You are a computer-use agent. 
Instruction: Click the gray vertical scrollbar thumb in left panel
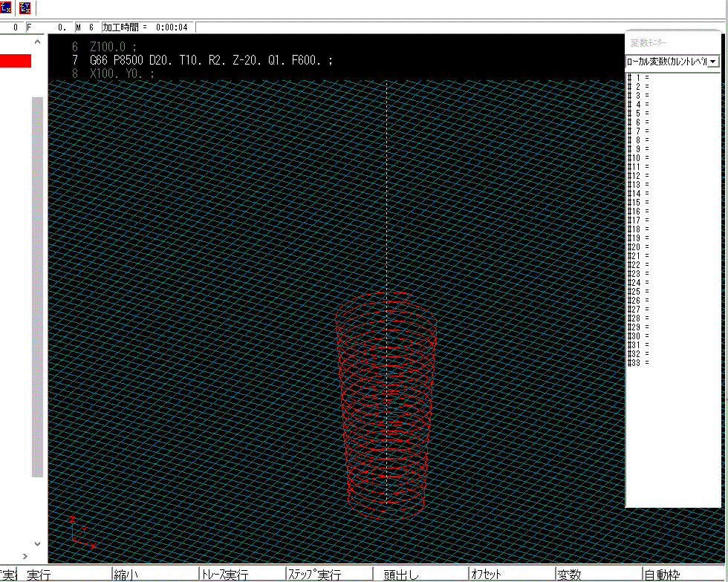(x=38, y=287)
